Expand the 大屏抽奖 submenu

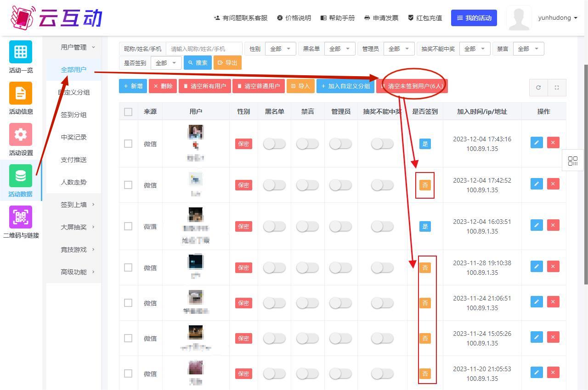(x=77, y=227)
